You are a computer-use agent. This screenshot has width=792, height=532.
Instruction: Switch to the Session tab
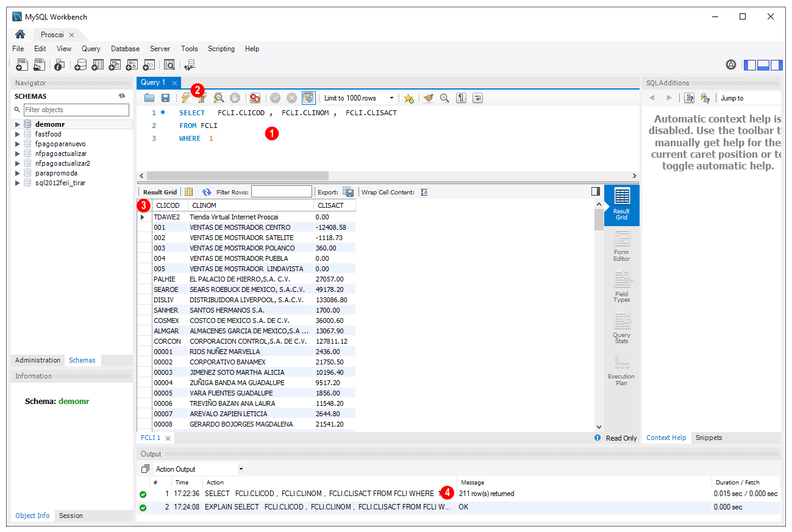(x=71, y=516)
